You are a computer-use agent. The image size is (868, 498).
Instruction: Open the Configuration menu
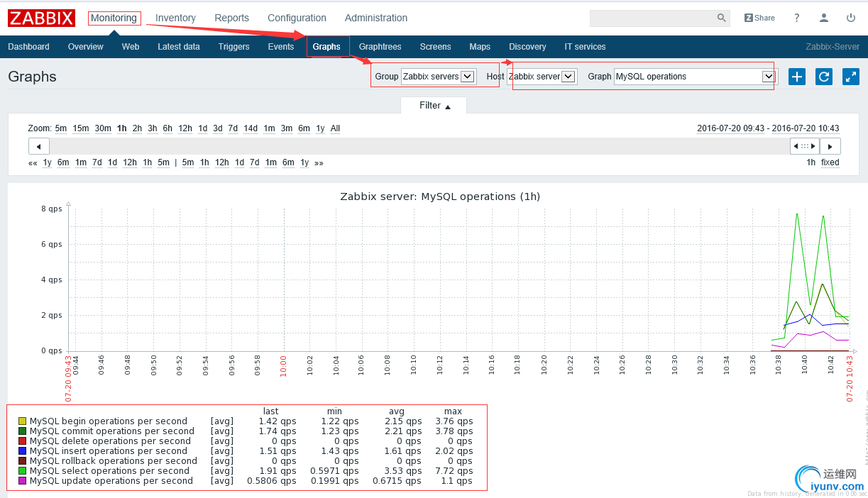point(297,18)
